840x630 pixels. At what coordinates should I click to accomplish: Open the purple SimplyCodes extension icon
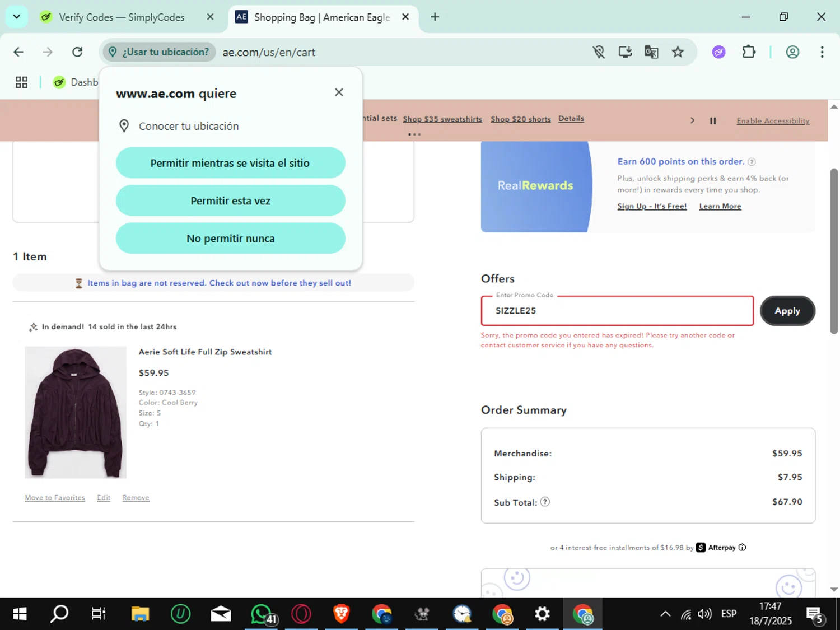coord(719,52)
